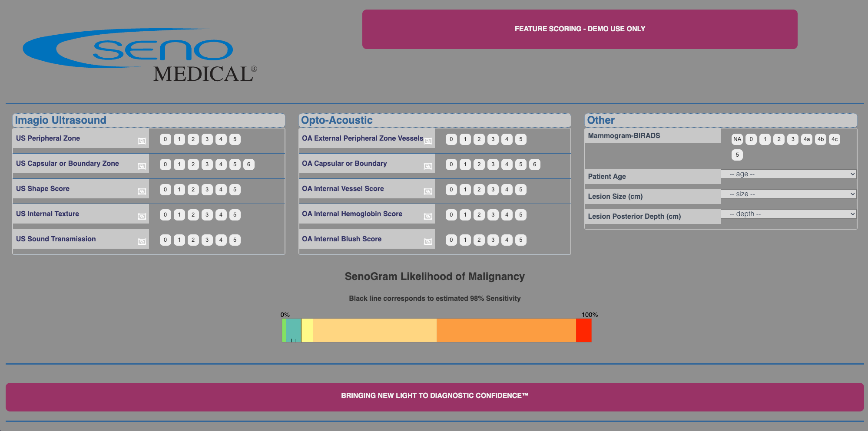Open the Lesion Posterior Depth dropdown

point(788,214)
